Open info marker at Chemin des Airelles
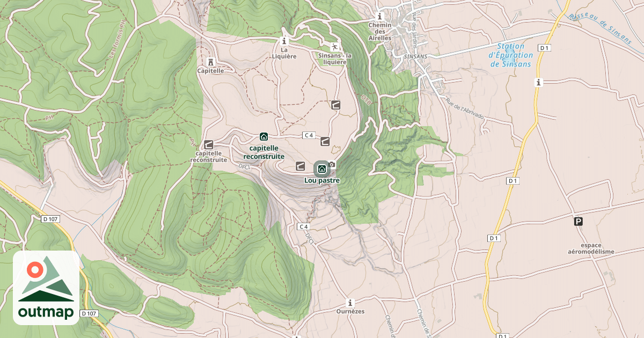This screenshot has width=644, height=338. [x=379, y=16]
